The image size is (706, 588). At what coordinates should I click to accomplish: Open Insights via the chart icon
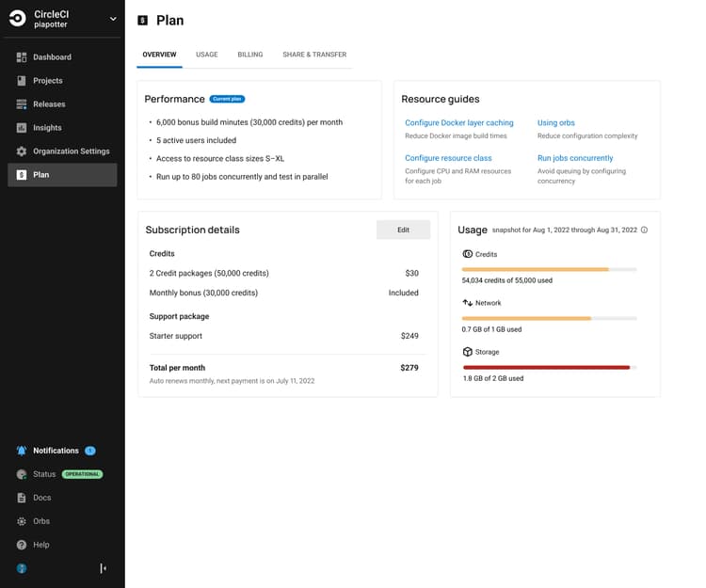tap(22, 128)
